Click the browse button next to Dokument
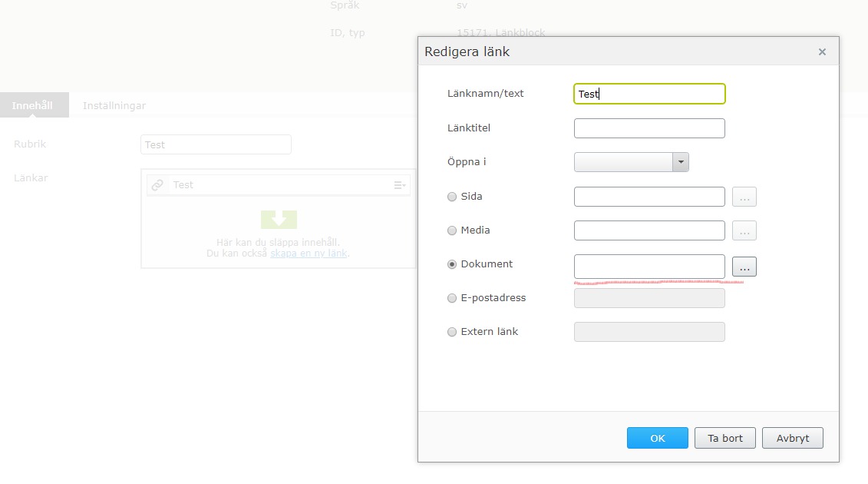The image size is (868, 484). click(x=744, y=267)
